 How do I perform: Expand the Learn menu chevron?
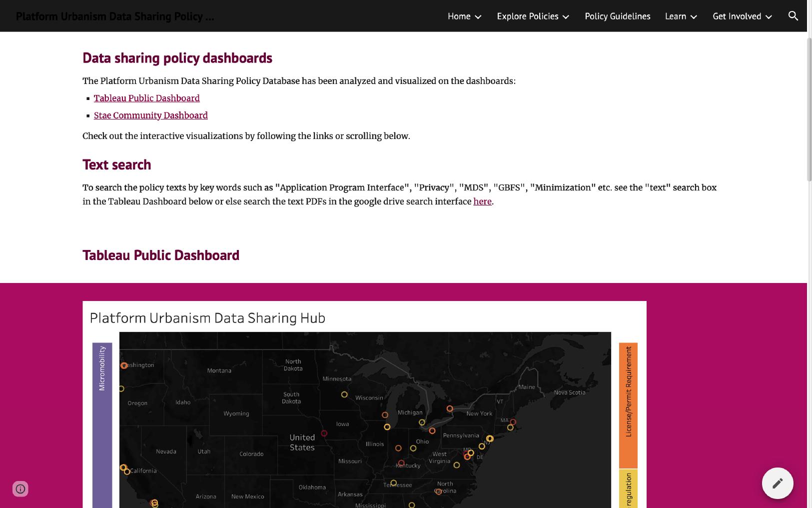[694, 16]
